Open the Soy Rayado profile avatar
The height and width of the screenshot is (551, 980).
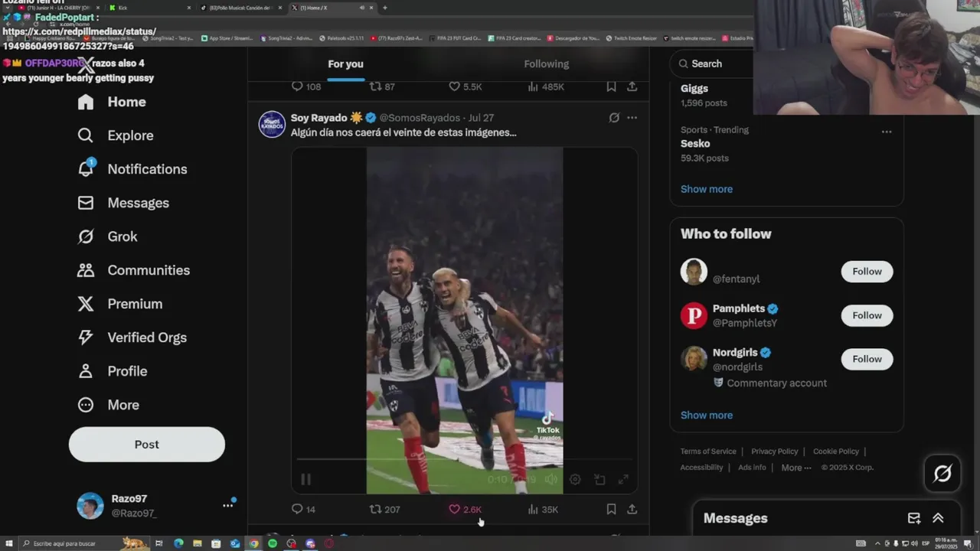tap(272, 124)
